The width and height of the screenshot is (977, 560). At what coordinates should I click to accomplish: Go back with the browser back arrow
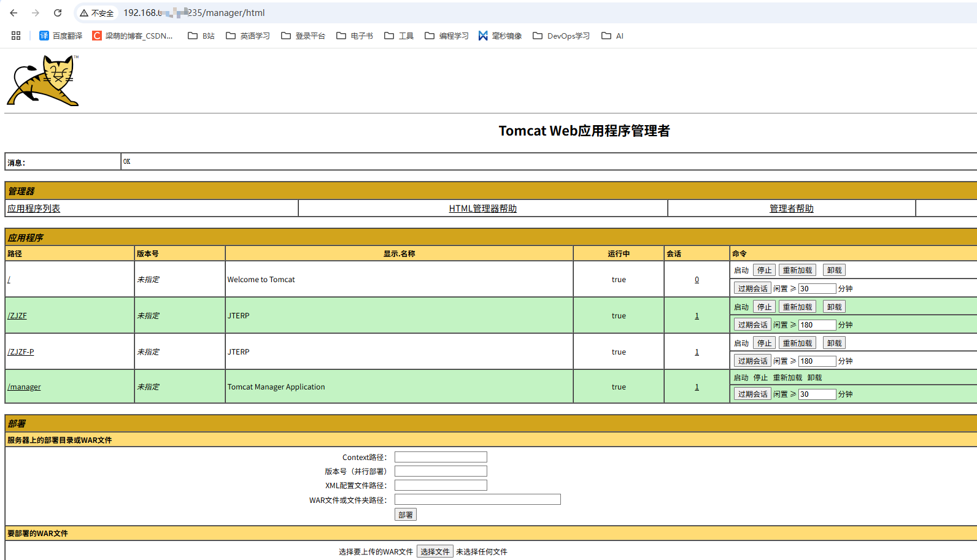[14, 13]
